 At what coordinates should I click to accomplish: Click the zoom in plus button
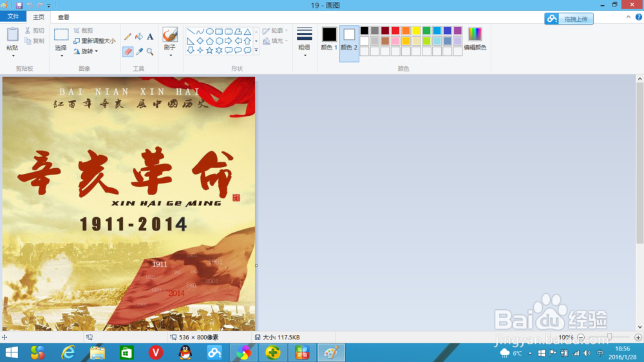click(x=638, y=338)
